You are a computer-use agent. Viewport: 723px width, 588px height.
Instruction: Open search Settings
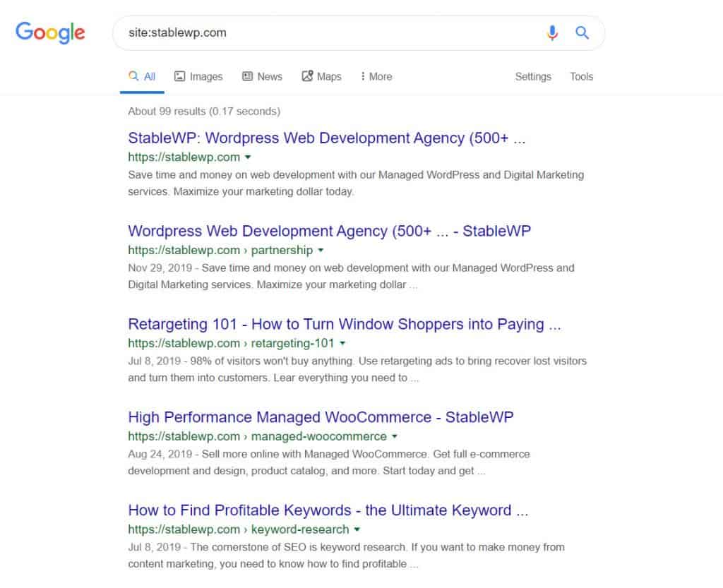(533, 76)
